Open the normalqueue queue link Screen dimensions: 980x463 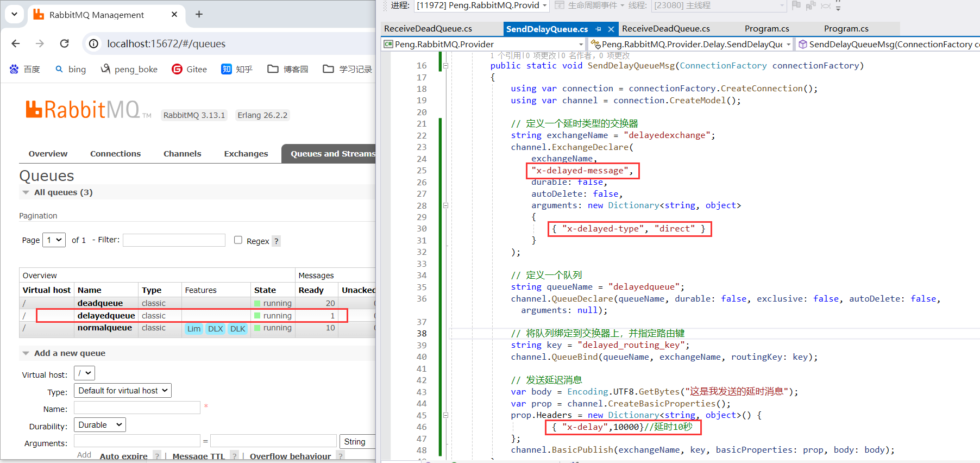point(104,328)
